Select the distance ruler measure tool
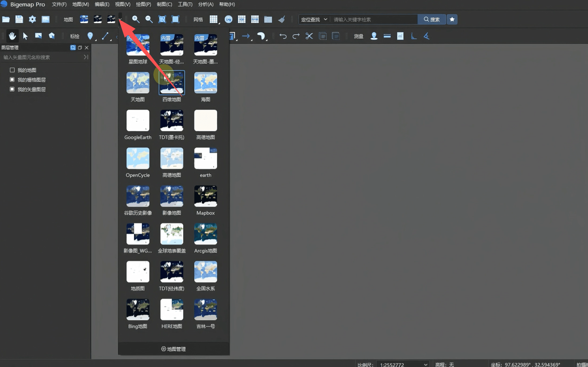Screen dimensions: 588x367 tap(387, 36)
